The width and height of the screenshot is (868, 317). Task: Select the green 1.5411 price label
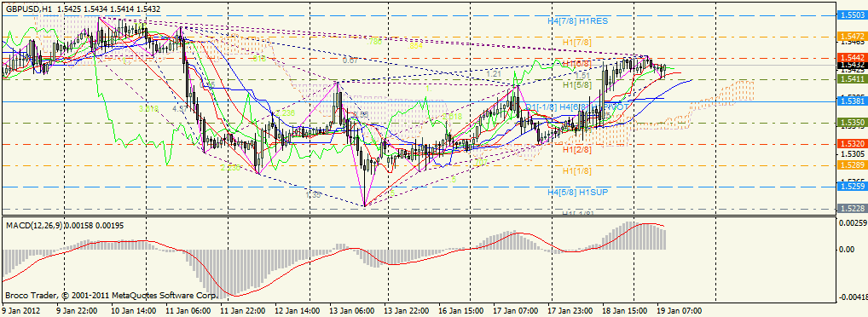tap(853, 79)
